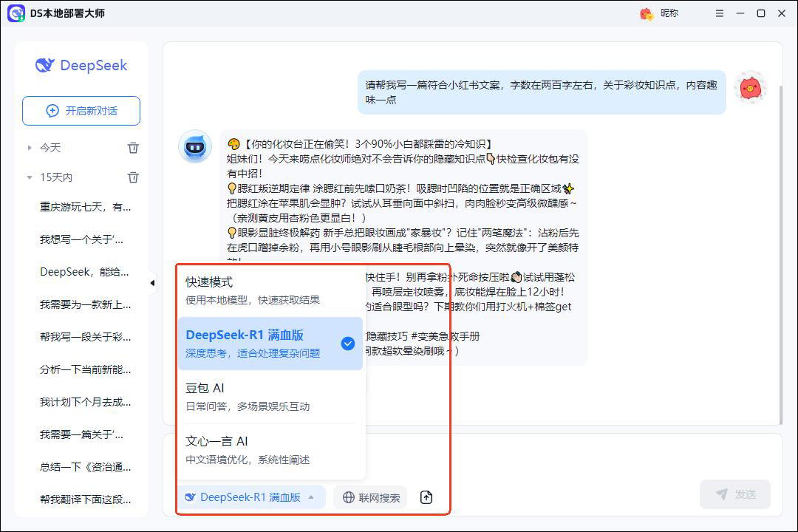Click the 昵称 nickname label

(x=669, y=13)
